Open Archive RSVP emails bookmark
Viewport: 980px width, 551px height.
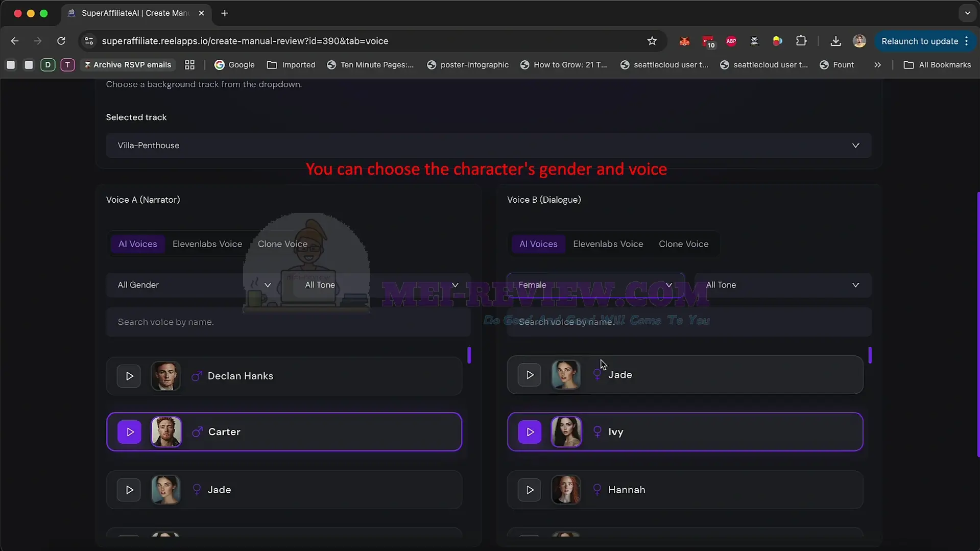[128, 65]
